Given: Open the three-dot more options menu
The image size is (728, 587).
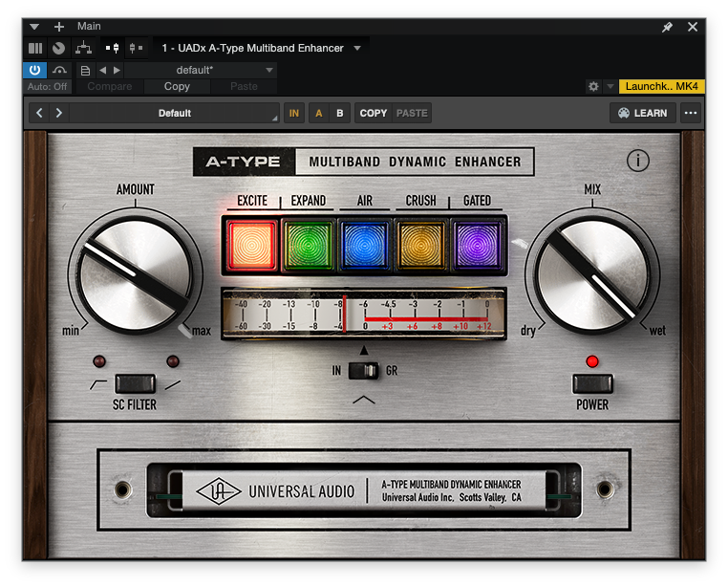Looking at the screenshot, I should (x=691, y=113).
